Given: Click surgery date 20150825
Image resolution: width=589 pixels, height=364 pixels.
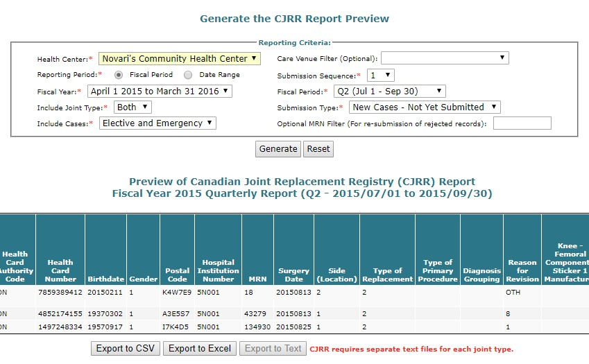Looking at the screenshot, I should click(293, 327).
